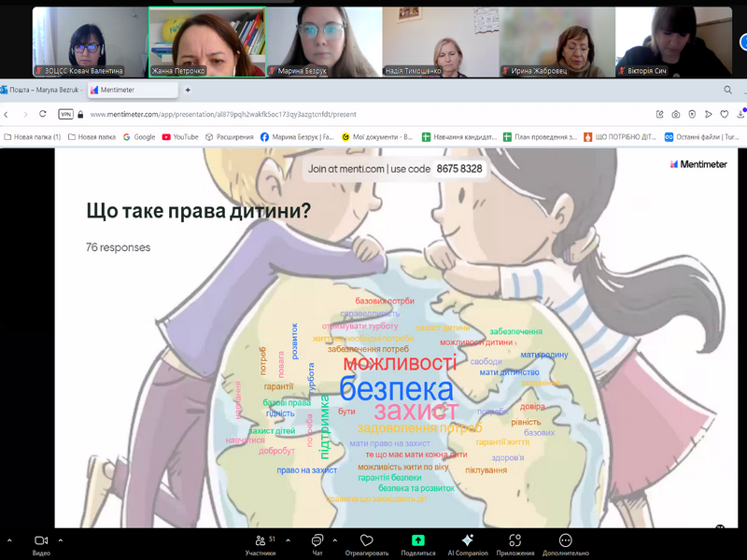Open the Марина Безрук Facebook bookmark
This screenshot has height=560, width=747.
pos(297,137)
